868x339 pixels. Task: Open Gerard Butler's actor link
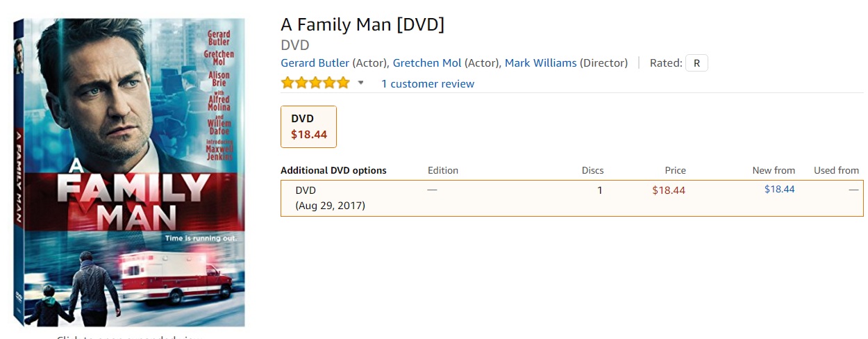(x=315, y=63)
